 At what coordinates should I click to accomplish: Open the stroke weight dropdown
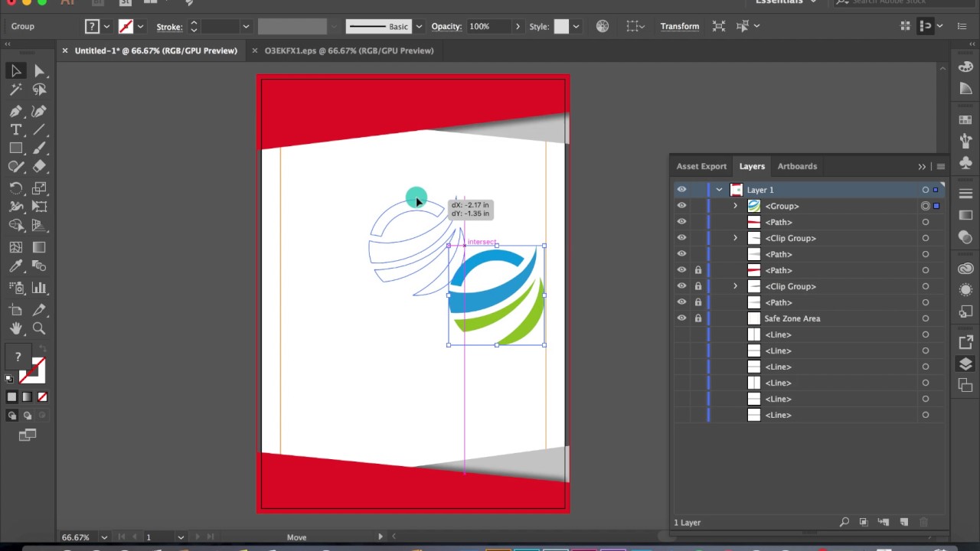pos(246,27)
